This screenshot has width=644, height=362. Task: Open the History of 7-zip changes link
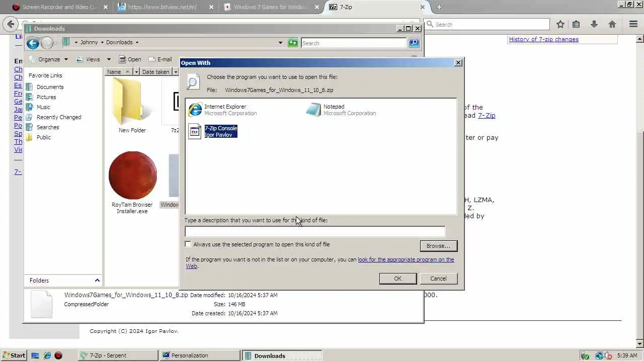(543, 39)
